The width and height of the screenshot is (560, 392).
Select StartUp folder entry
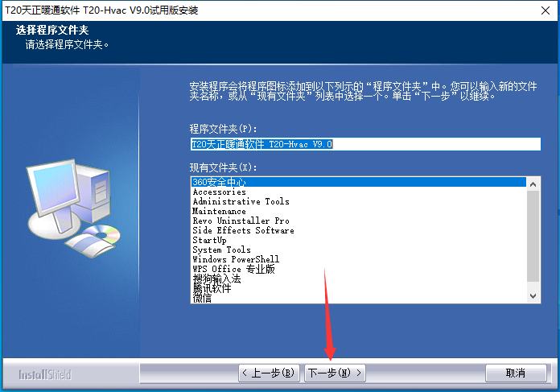click(359, 240)
